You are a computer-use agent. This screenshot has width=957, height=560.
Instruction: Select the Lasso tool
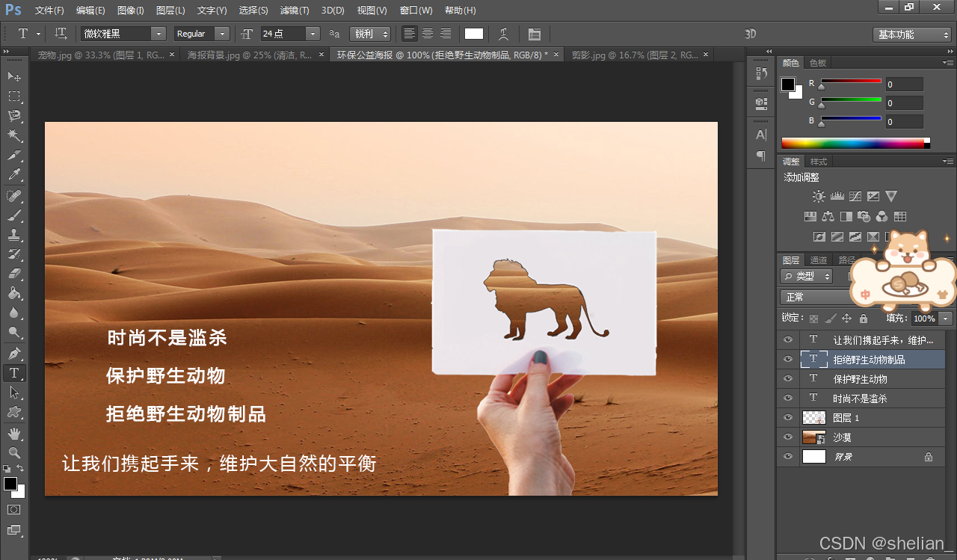pyautogui.click(x=14, y=116)
